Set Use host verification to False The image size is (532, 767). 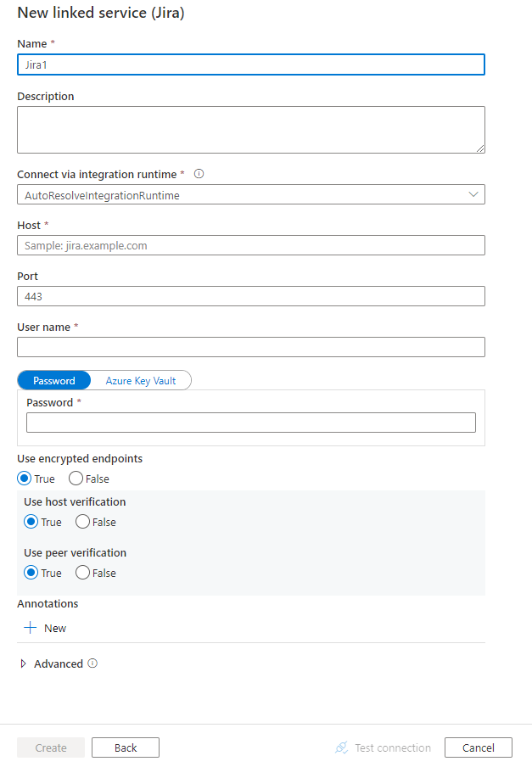[x=83, y=522]
